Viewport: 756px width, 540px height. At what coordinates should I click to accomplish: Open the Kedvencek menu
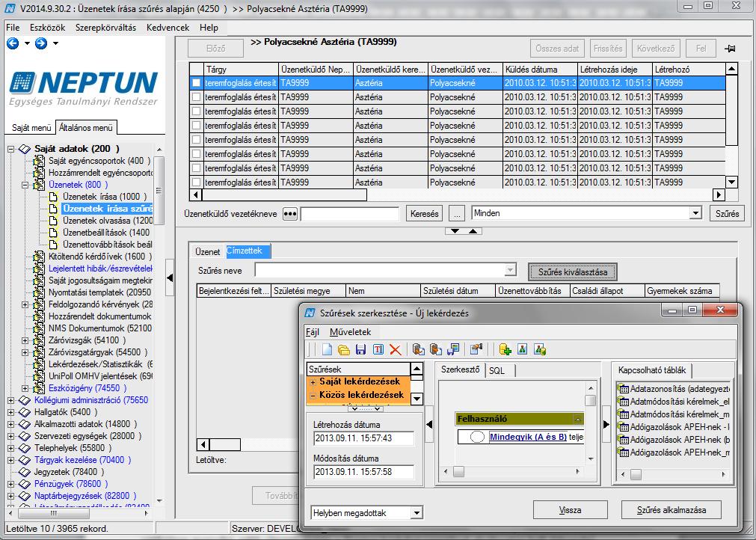pos(168,28)
